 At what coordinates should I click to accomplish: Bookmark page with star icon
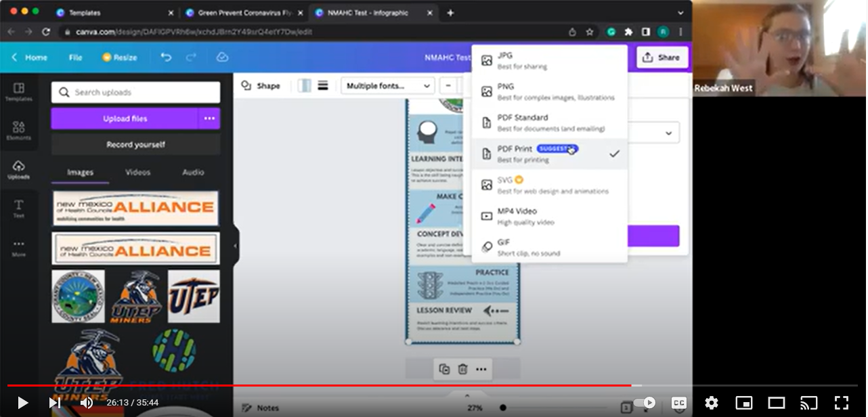tap(590, 32)
